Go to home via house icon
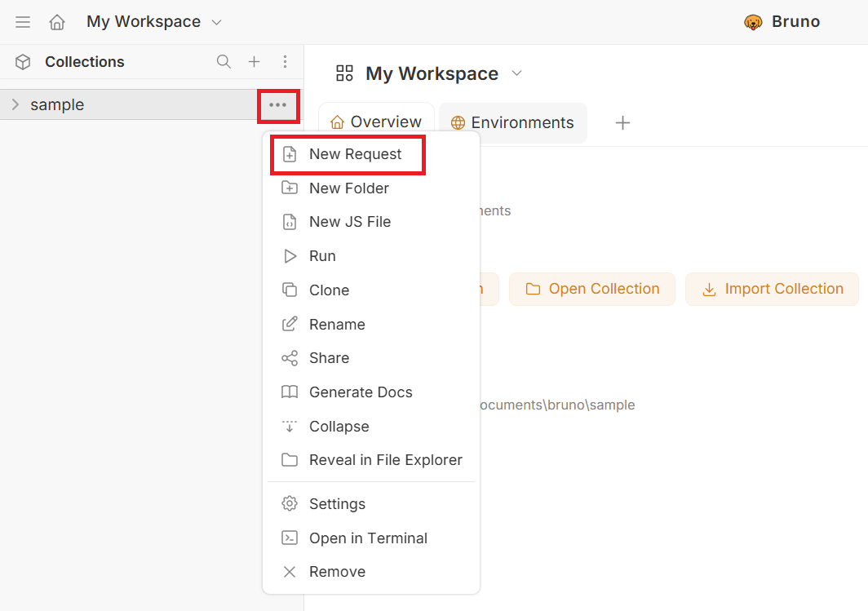This screenshot has height=611, width=868. 57,22
